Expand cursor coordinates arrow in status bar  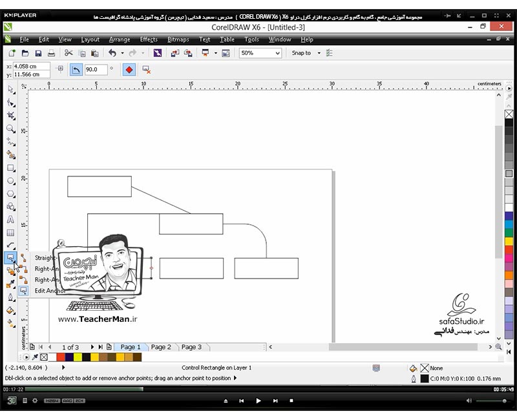pos(63,367)
